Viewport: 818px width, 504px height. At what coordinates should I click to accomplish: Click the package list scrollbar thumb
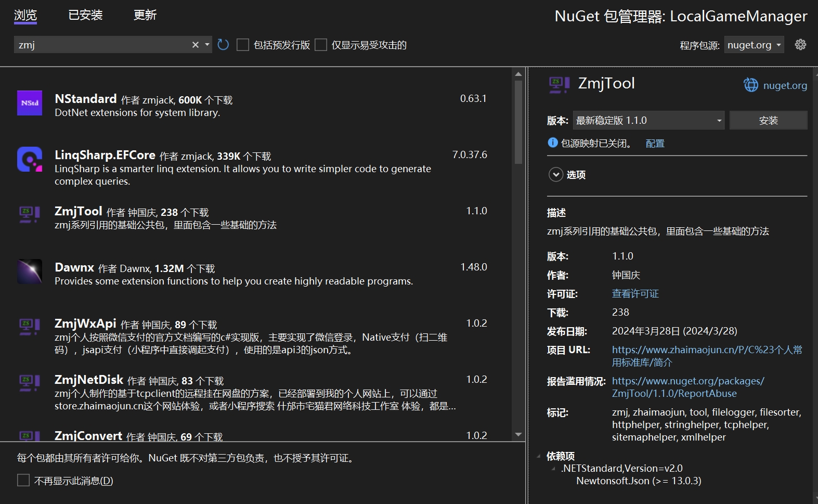(x=518, y=122)
